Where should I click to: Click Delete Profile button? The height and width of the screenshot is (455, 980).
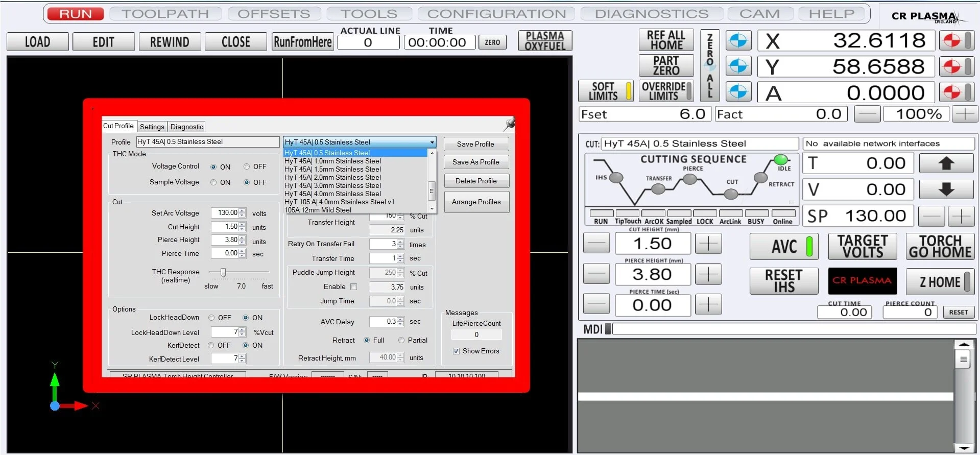(476, 181)
